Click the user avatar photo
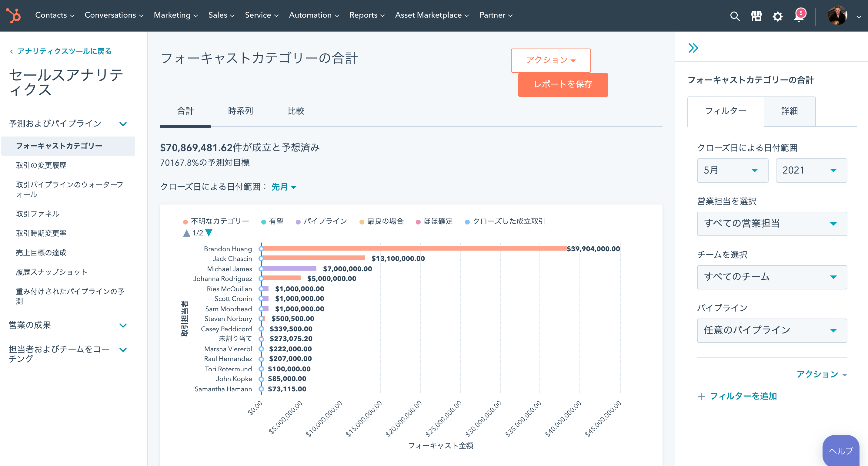 pyautogui.click(x=837, y=15)
